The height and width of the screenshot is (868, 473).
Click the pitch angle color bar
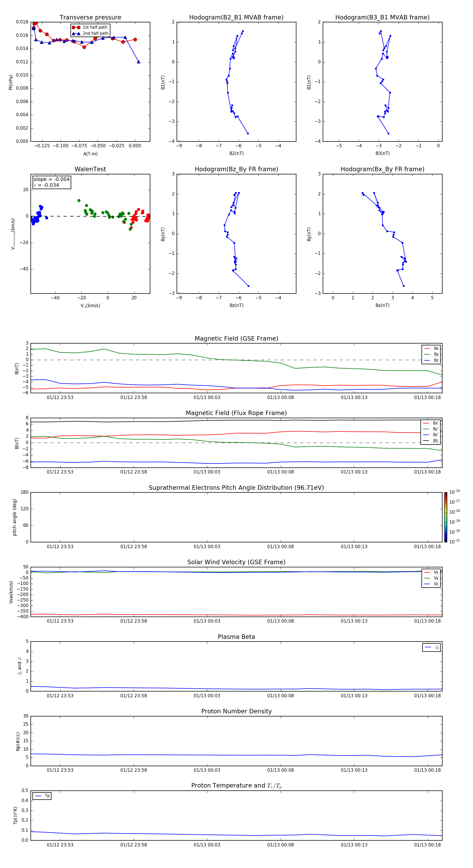tap(445, 517)
